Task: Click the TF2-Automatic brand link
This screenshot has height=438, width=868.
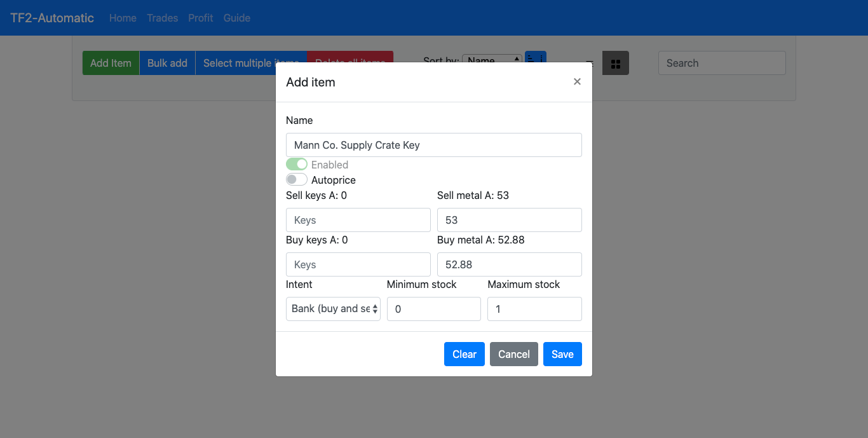Action: [x=52, y=18]
